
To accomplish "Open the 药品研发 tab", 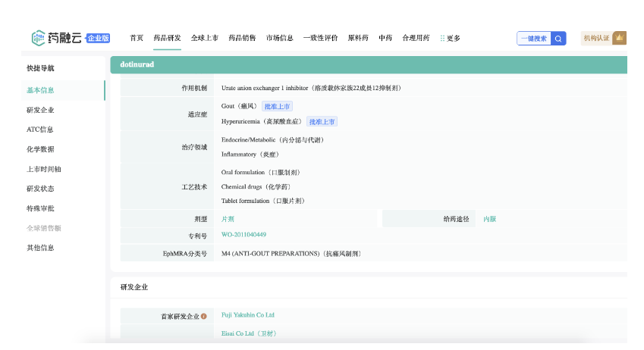I will pyautogui.click(x=167, y=38).
